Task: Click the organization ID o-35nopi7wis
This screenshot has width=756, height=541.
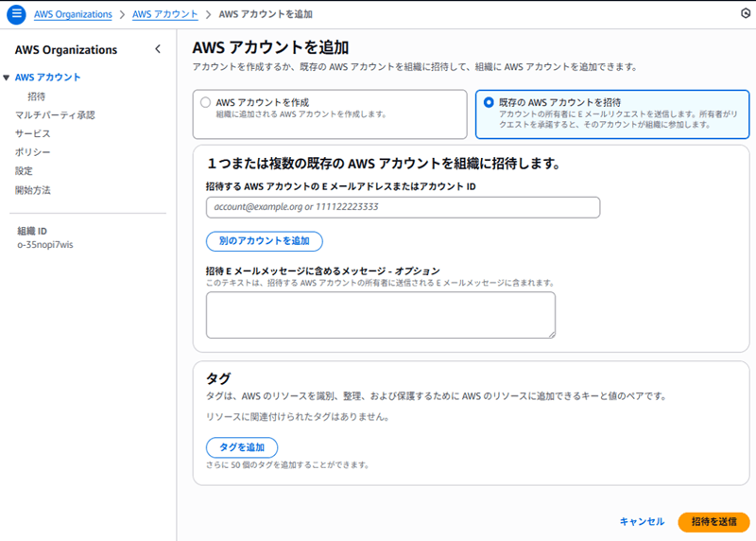Action: pos(45,245)
